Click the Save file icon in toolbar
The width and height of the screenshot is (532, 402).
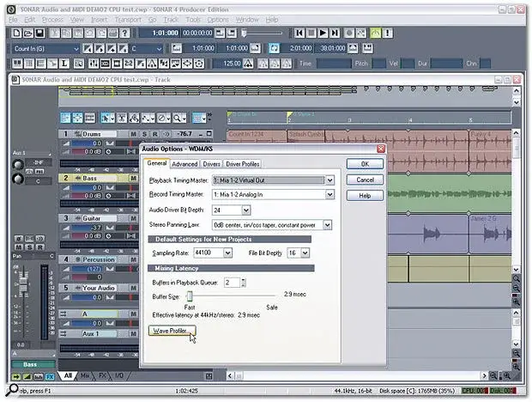[39, 32]
